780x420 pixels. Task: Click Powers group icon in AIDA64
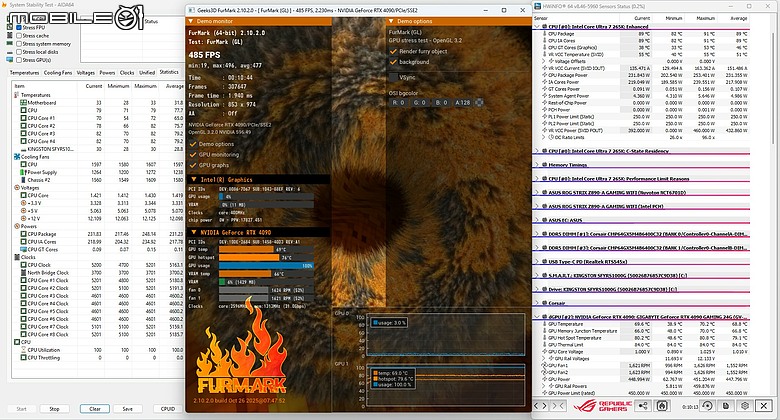(x=17, y=226)
